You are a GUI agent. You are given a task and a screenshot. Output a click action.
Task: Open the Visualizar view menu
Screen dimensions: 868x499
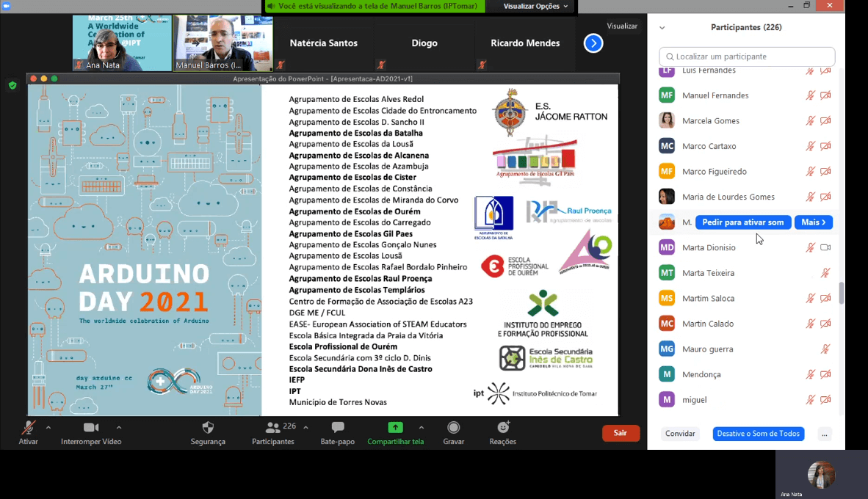pos(622,26)
